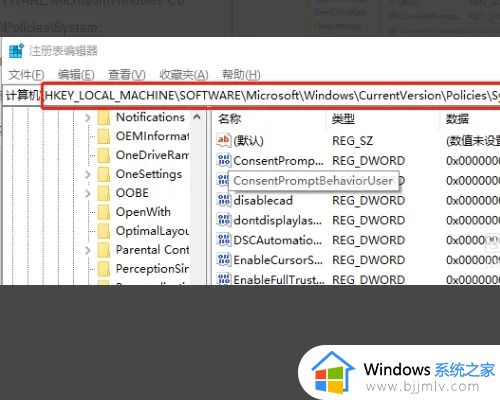Select the OneSettings key label
Image resolution: width=500 pixels, height=400 pixels.
pyautogui.click(x=149, y=174)
